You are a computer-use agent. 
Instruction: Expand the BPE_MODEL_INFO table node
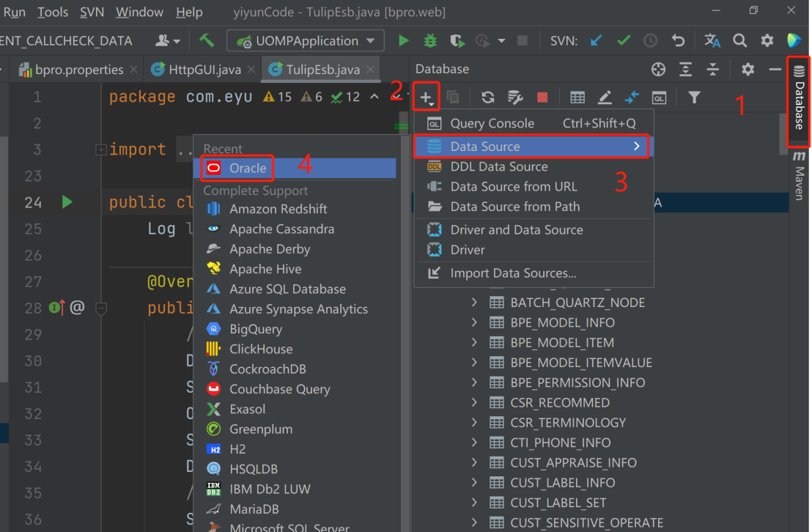[x=474, y=322]
